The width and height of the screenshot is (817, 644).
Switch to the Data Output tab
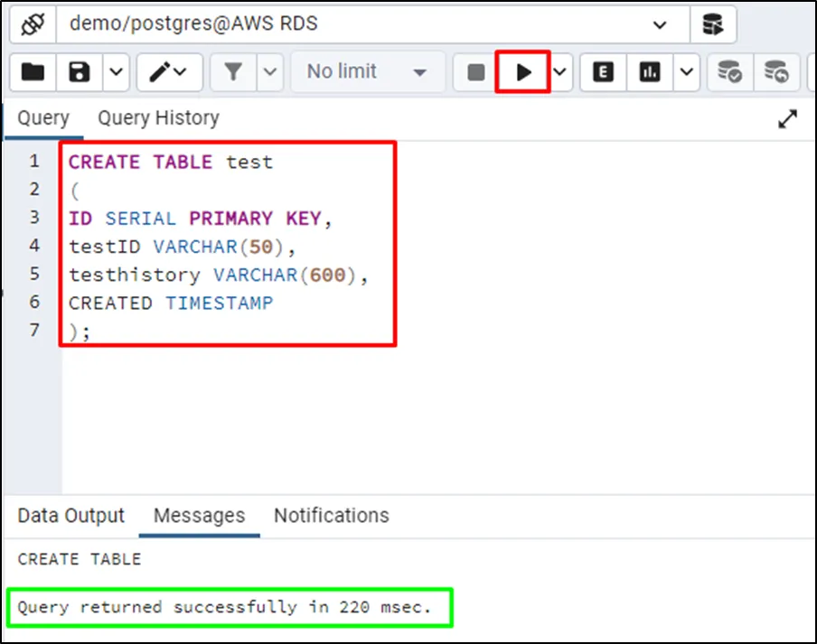coord(70,516)
